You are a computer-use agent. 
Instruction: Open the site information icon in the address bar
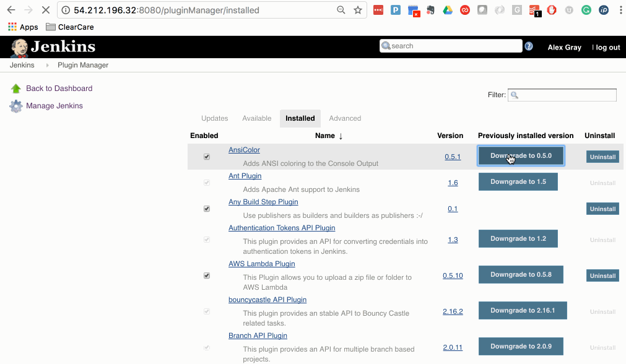pyautogui.click(x=66, y=10)
